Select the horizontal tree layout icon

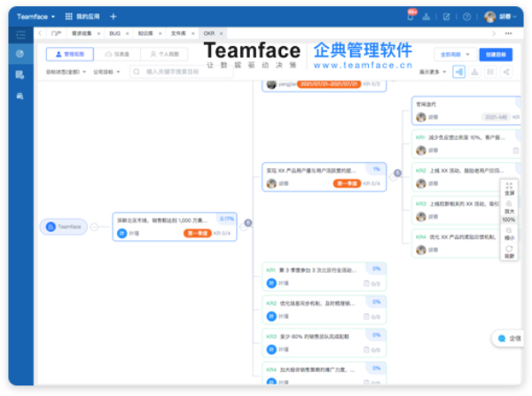458,72
